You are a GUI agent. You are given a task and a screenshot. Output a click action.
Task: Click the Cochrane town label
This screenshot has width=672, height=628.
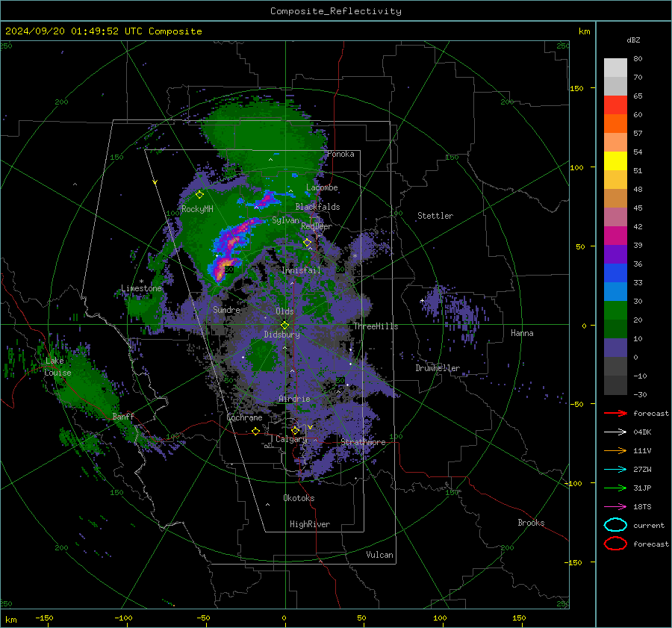pyautogui.click(x=244, y=417)
